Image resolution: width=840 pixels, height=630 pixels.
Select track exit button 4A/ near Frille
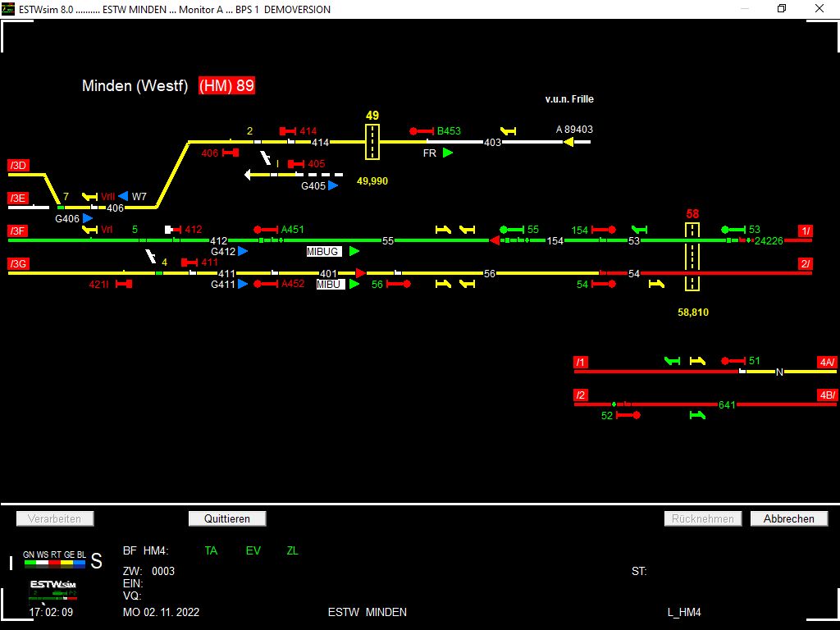828,361
